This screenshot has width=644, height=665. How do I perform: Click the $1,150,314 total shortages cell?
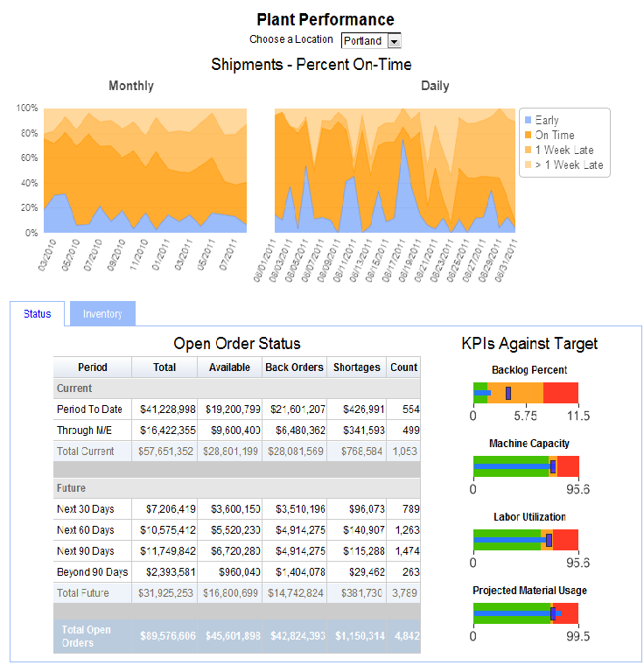357,636
